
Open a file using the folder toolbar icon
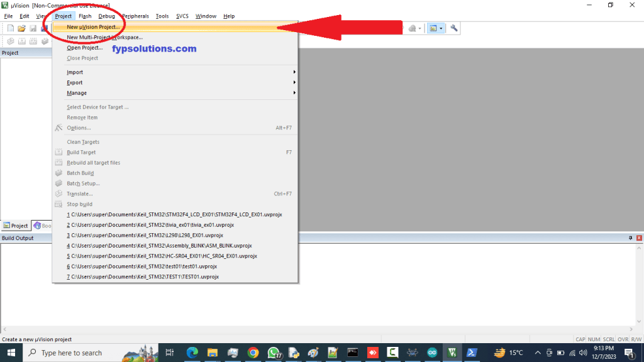point(21,28)
